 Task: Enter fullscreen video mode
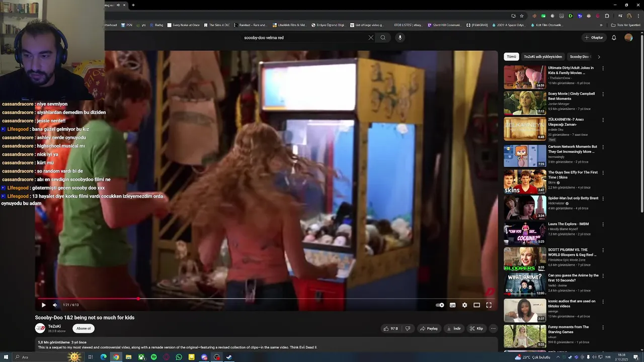click(489, 305)
